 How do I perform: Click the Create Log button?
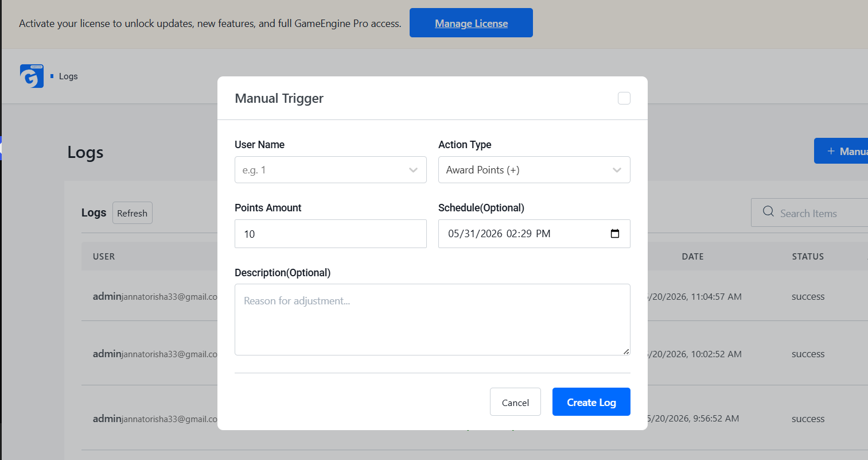coord(591,402)
